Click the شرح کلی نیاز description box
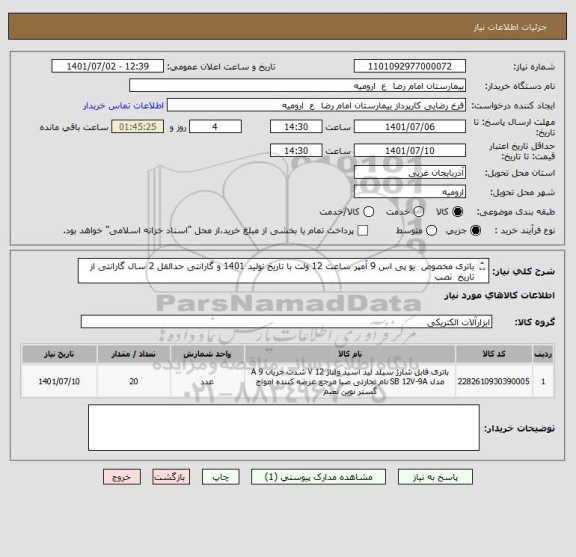The height and width of the screenshot is (557, 576). [283, 271]
